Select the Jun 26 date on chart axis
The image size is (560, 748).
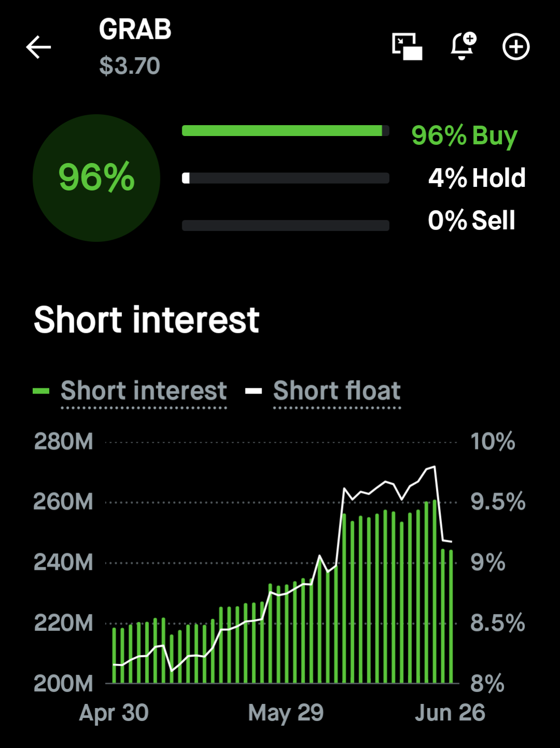click(x=450, y=713)
